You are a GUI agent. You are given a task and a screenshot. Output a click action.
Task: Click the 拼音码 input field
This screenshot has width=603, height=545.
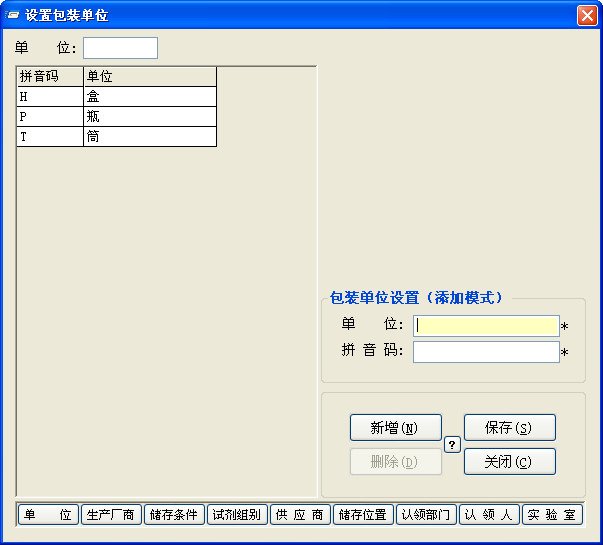tap(486, 352)
